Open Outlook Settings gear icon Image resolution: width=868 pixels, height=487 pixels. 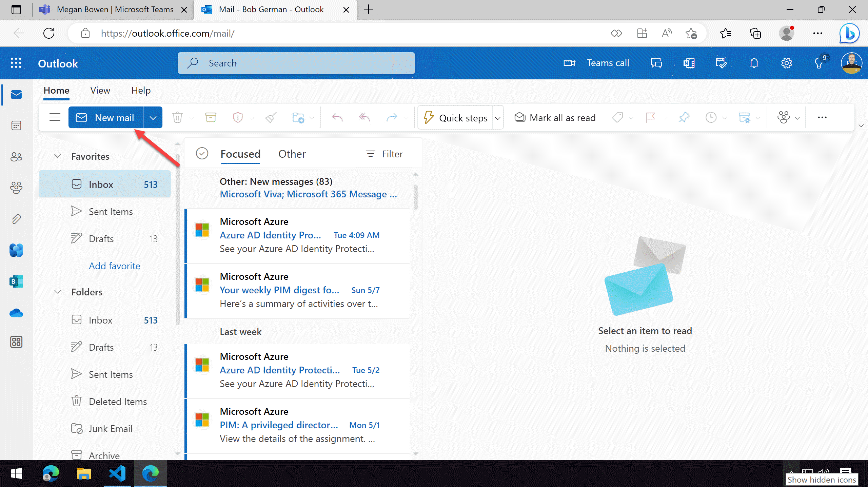(786, 63)
